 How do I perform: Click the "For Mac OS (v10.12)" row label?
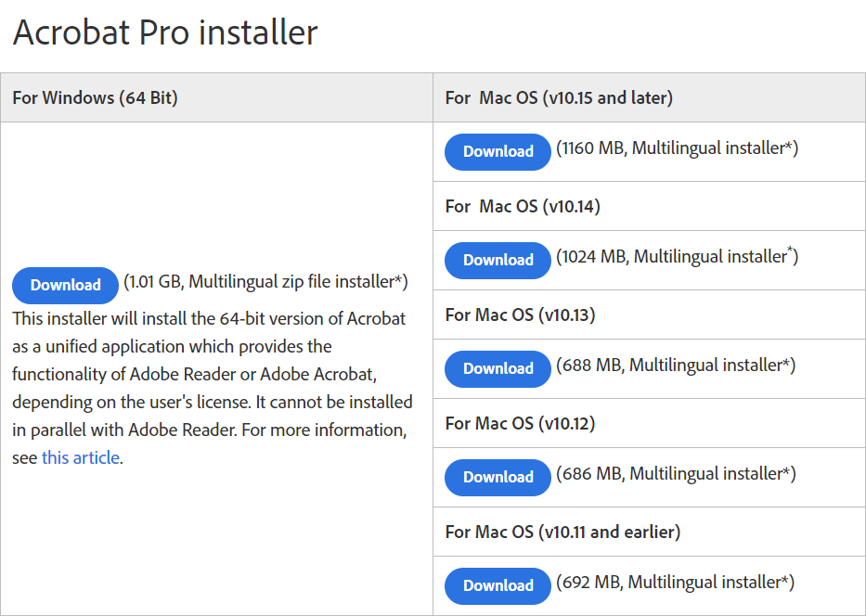[x=520, y=423]
